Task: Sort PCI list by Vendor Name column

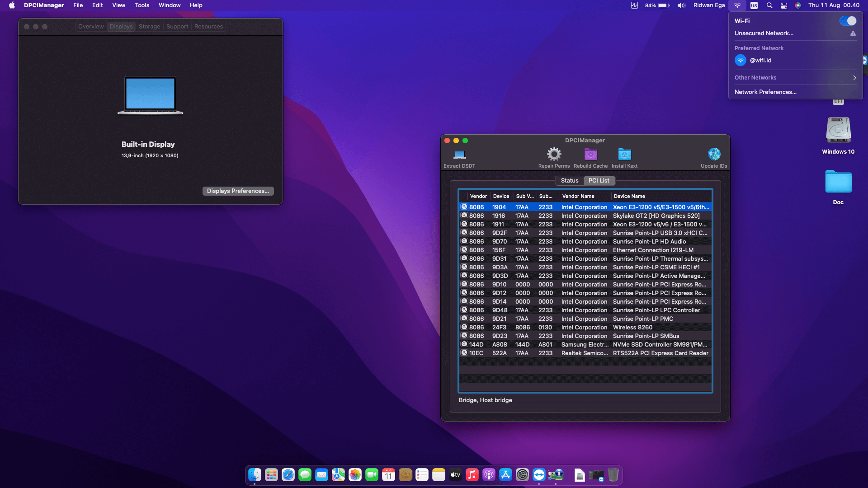Action: [585, 196]
